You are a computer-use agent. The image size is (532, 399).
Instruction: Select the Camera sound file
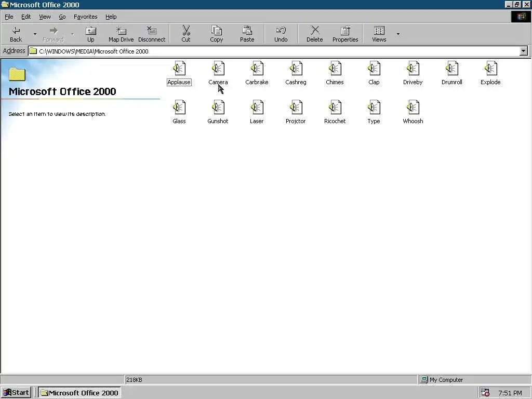[218, 73]
